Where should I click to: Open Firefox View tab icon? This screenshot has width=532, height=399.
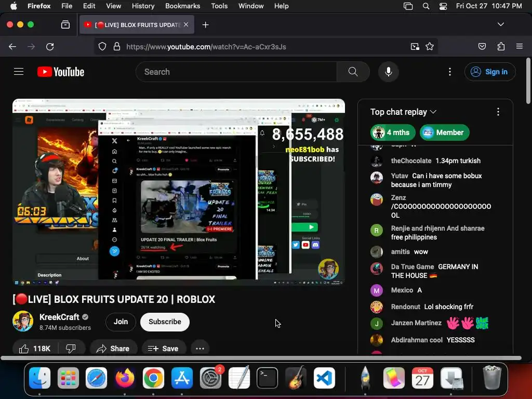65,25
